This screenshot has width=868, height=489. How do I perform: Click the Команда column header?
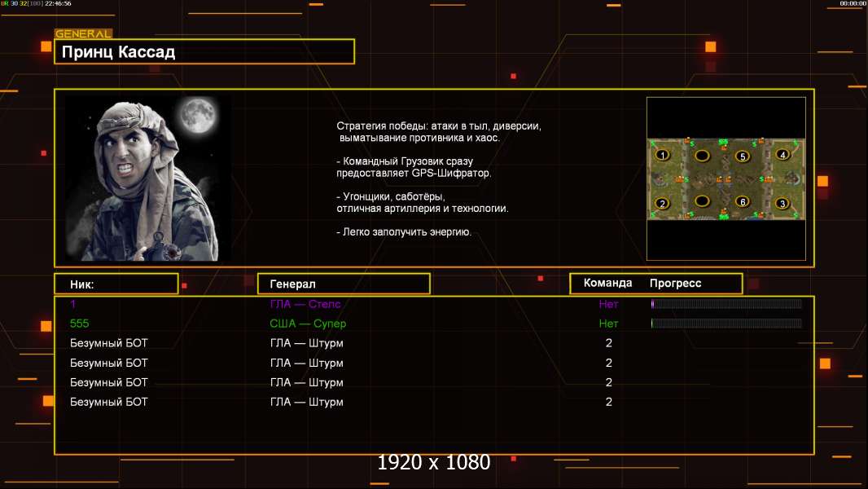tap(607, 283)
